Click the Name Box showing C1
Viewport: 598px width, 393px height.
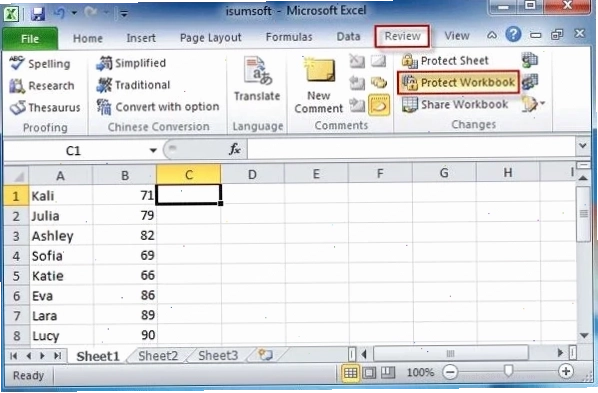tap(73, 151)
